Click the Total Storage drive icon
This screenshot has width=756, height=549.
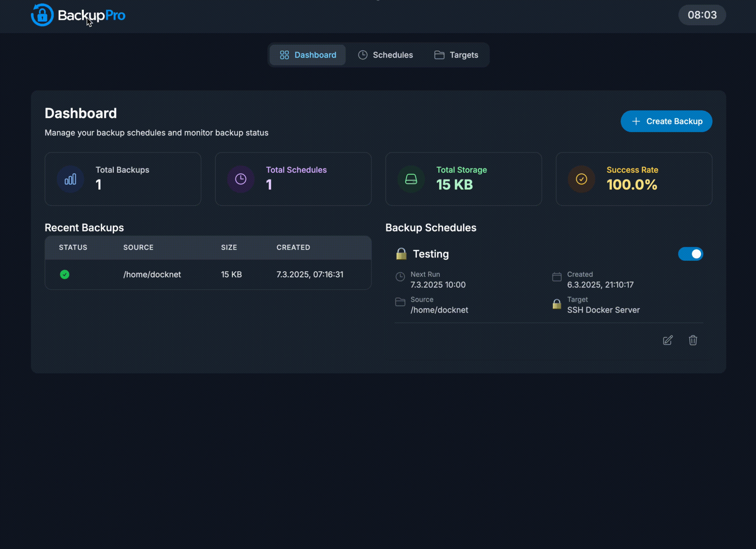411,179
